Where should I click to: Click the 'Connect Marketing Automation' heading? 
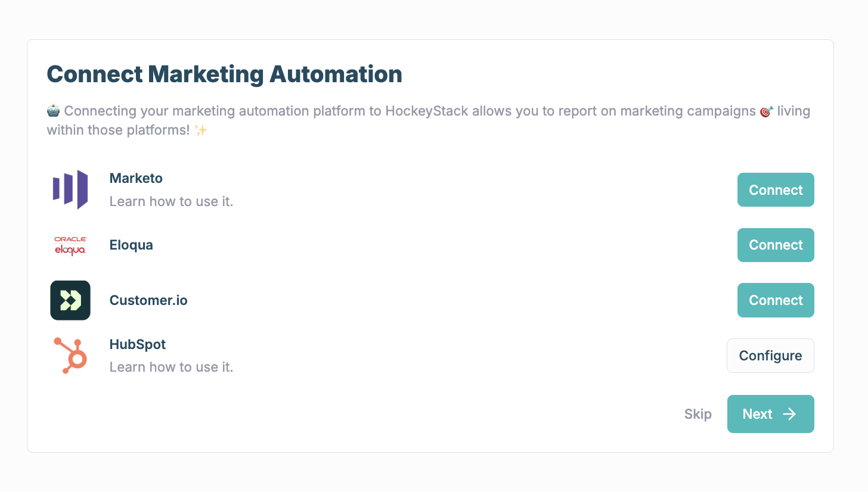click(224, 74)
